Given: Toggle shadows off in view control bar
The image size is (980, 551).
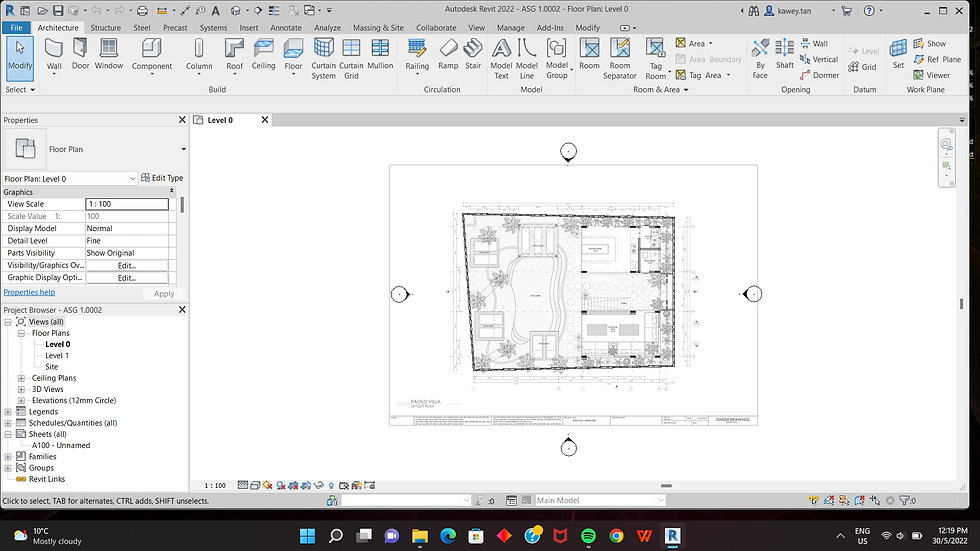Looking at the screenshot, I should pos(281,485).
